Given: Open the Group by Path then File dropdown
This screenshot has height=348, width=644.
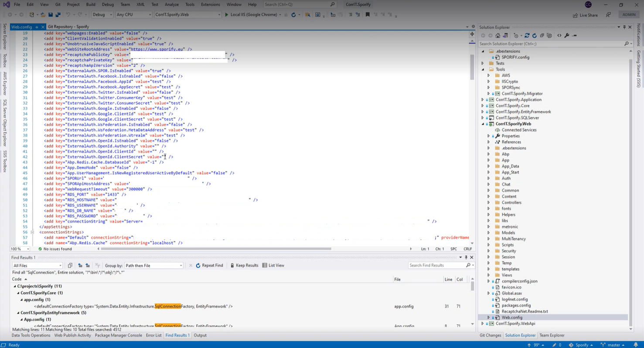Looking at the screenshot, I should pos(153,266).
